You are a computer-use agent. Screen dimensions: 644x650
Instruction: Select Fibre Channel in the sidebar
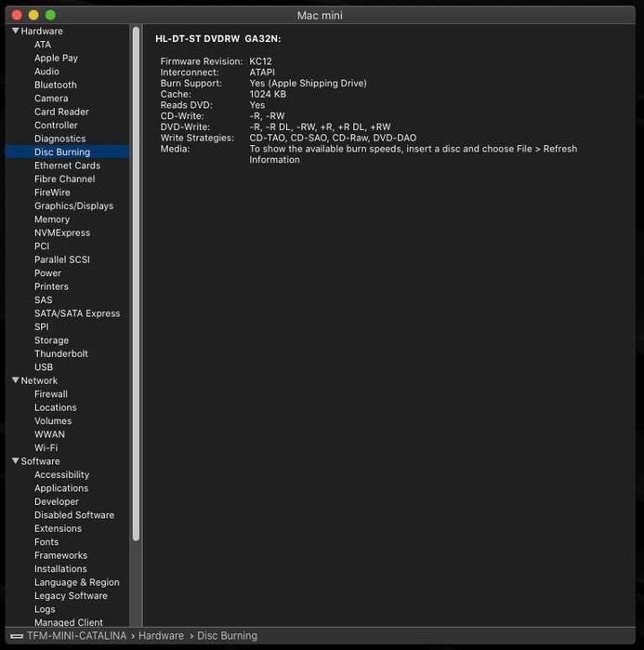[65, 179]
